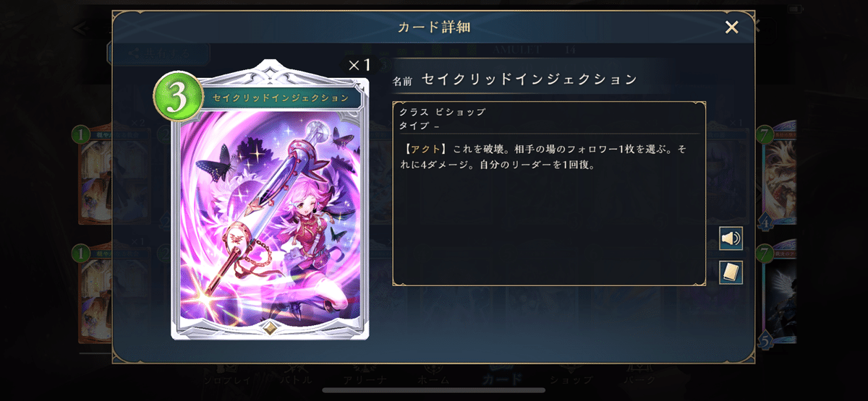Open flavor text with the book icon
The height and width of the screenshot is (401, 868).
coord(731,272)
